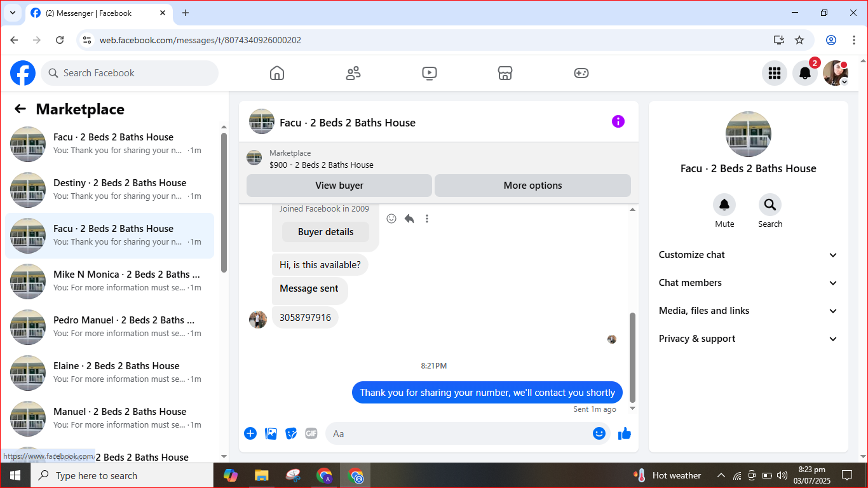Choose a GIF in composer
Viewport: 868px width, 488px height.
(x=311, y=433)
